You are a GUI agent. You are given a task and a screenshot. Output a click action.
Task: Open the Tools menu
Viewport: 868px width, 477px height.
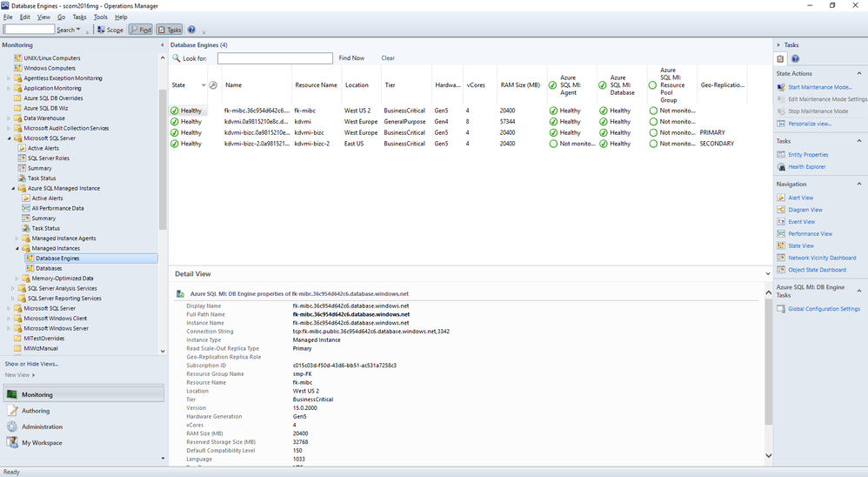coord(101,17)
